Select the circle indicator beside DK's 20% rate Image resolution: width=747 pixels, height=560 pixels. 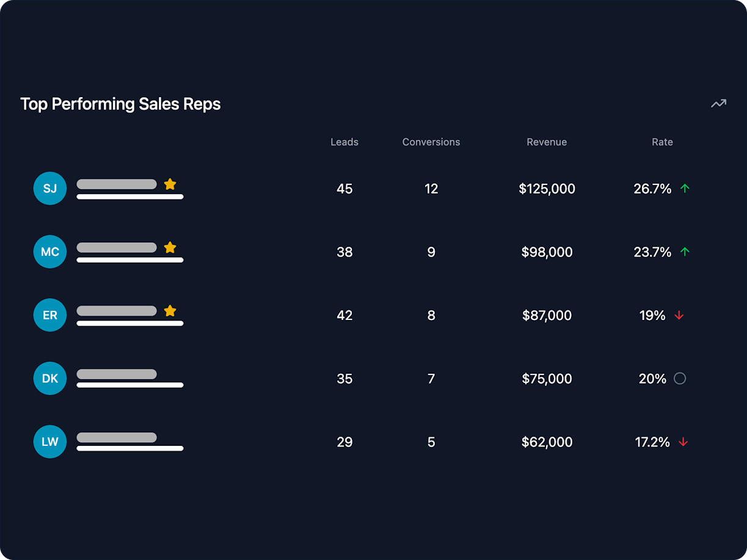point(680,378)
